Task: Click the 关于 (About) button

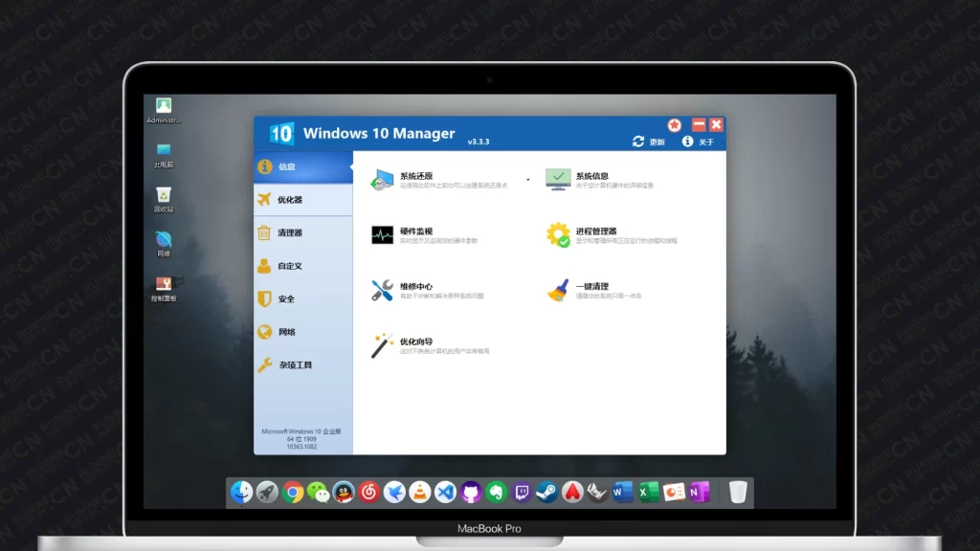Action: (x=698, y=142)
